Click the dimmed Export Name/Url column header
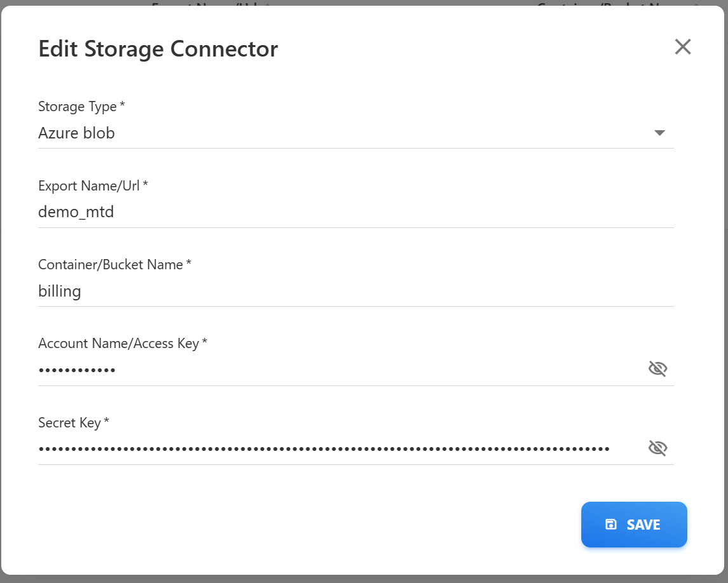The image size is (728, 583). click(x=210, y=3)
